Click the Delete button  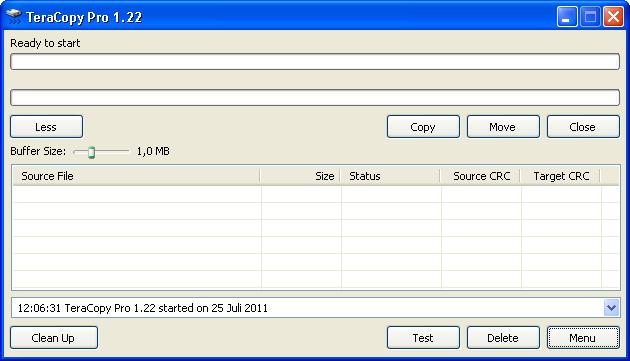pos(503,338)
